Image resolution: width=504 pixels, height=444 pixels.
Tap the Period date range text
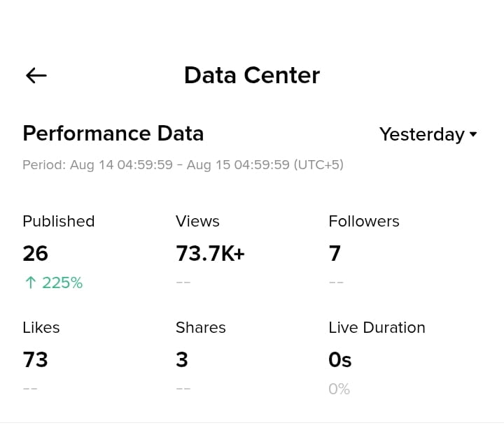(x=183, y=165)
